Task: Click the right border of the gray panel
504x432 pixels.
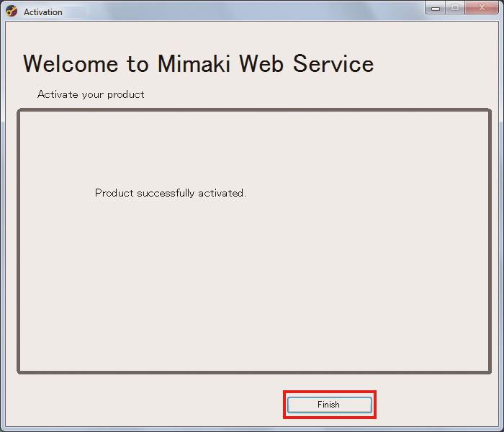Action: [x=490, y=241]
